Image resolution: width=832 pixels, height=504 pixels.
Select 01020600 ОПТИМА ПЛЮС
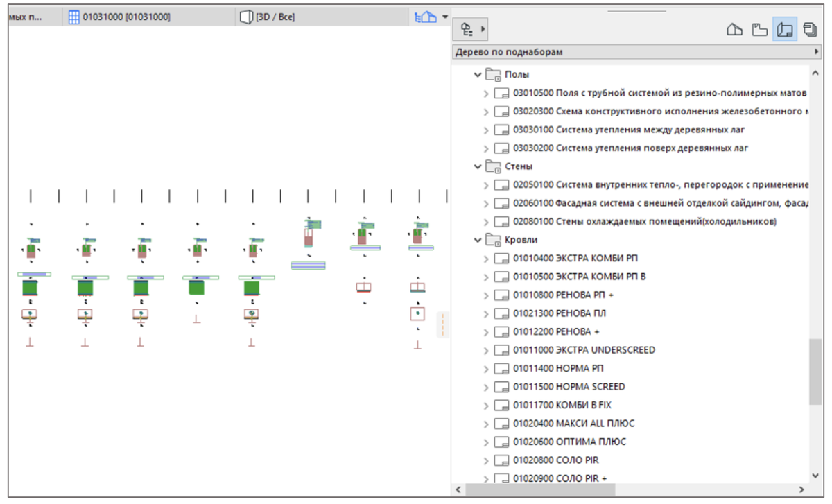click(x=570, y=442)
